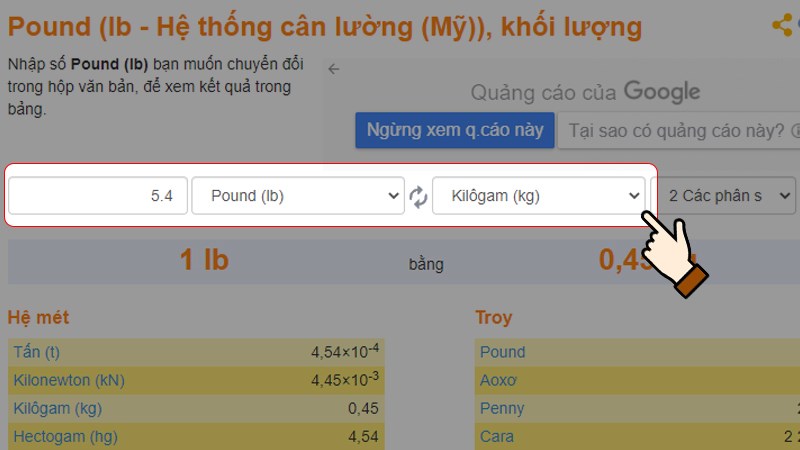Open the Hectogam (hg) unit link

(x=65, y=436)
